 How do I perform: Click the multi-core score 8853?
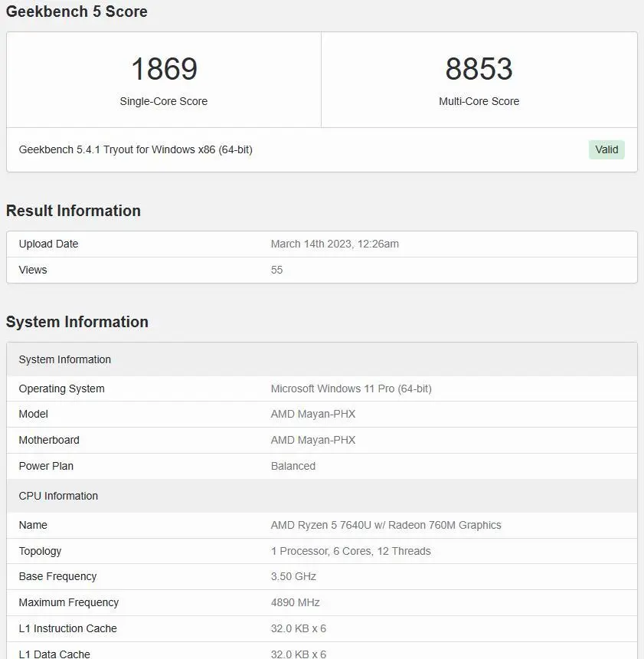pos(479,69)
